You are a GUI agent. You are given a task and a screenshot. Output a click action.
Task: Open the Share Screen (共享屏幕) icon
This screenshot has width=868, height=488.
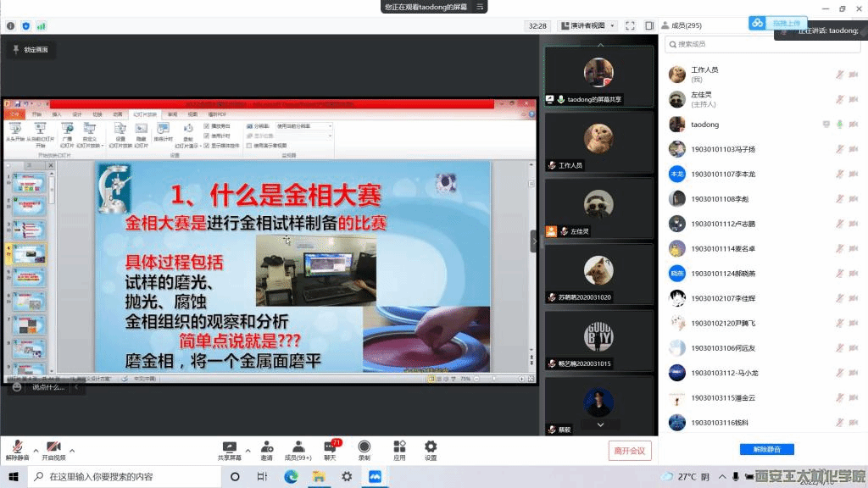pos(229,450)
